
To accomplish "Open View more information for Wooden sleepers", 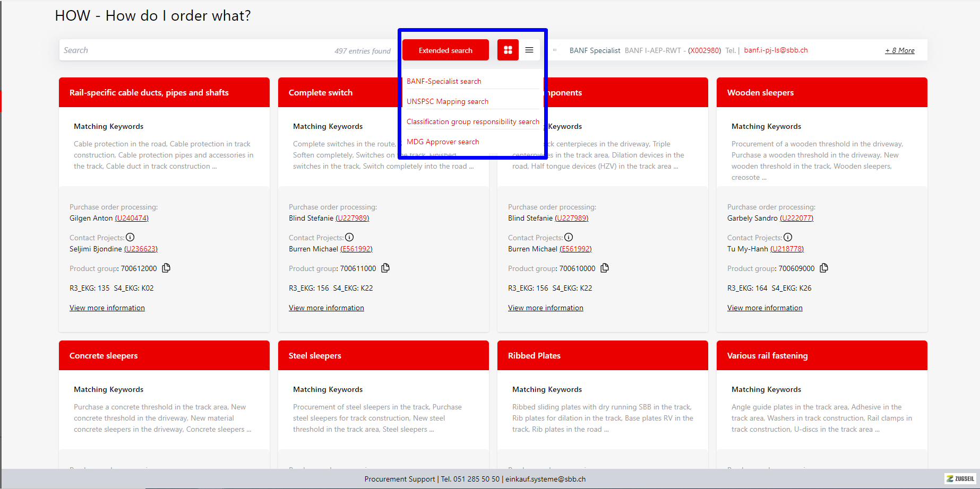I will (764, 308).
